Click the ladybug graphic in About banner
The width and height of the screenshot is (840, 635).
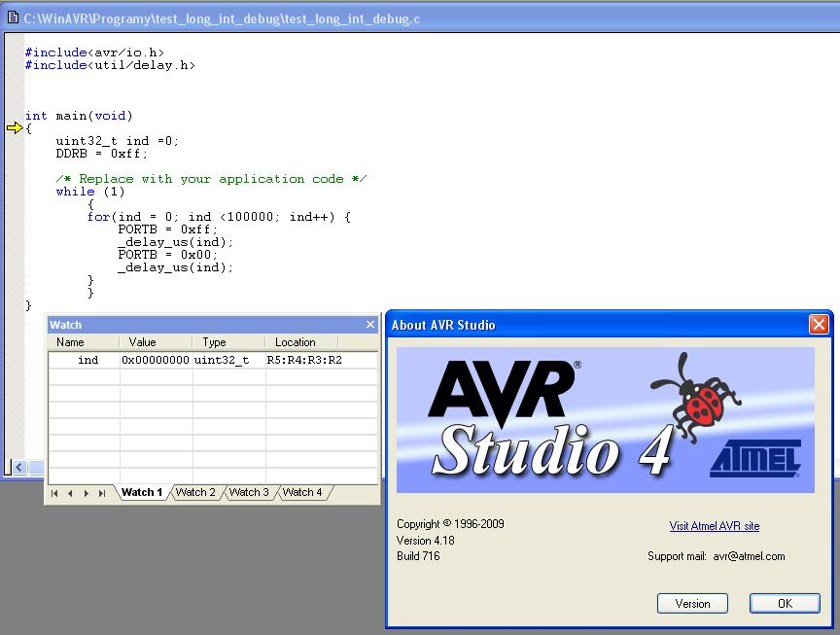(695, 397)
